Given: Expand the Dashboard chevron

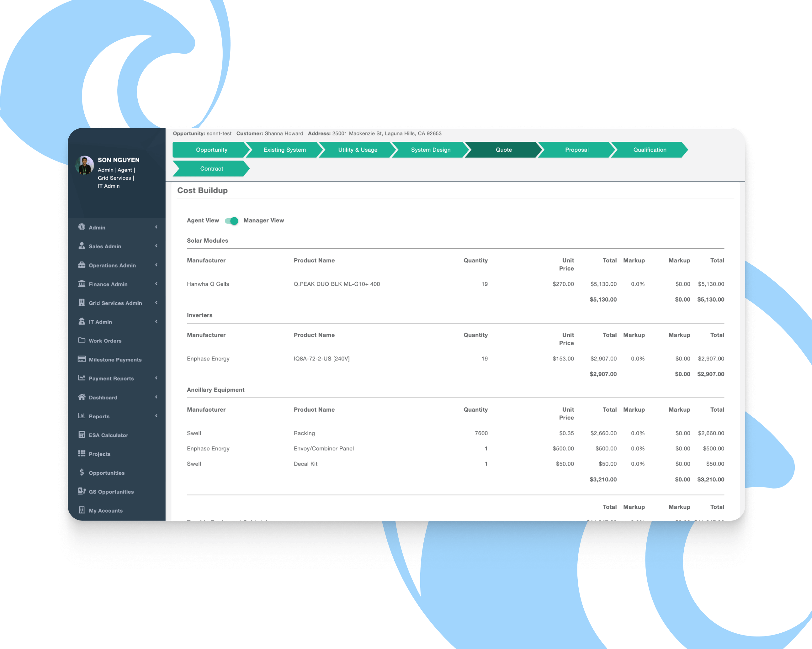Looking at the screenshot, I should [x=156, y=397].
